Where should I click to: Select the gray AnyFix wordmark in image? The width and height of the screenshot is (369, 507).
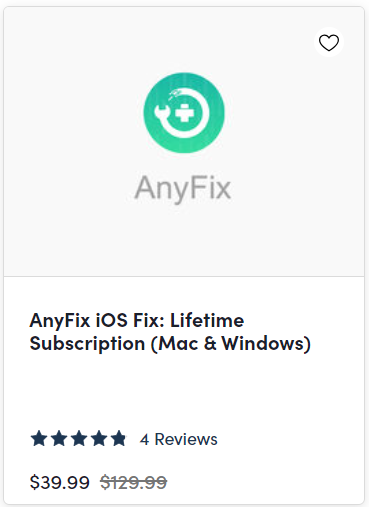tap(183, 189)
